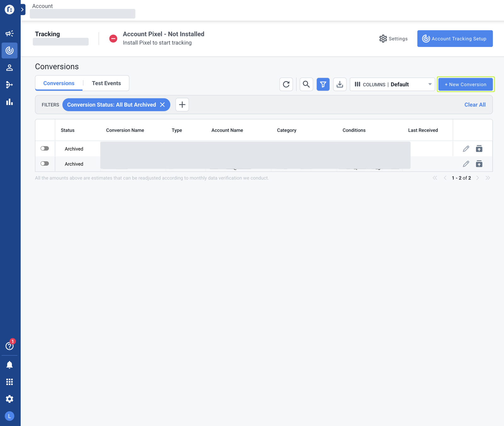Image resolution: width=504 pixels, height=426 pixels.
Task: Go to first page of results
Action: (x=435, y=178)
